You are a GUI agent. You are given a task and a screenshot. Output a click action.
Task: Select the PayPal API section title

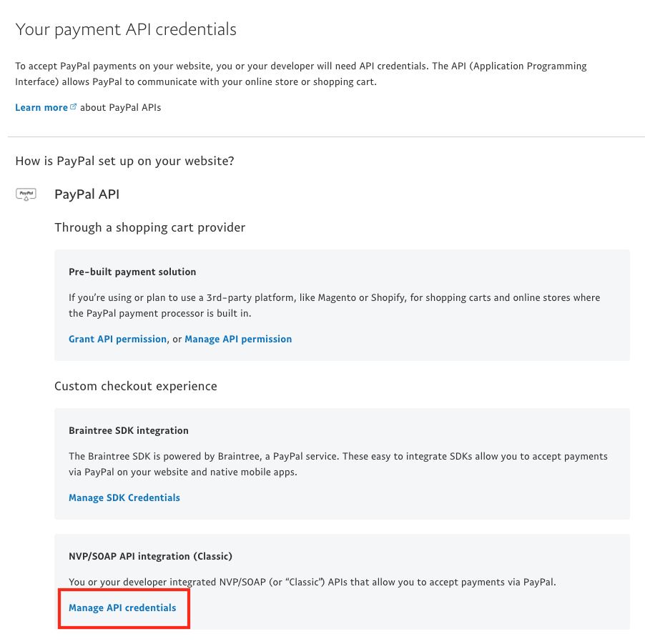click(87, 194)
